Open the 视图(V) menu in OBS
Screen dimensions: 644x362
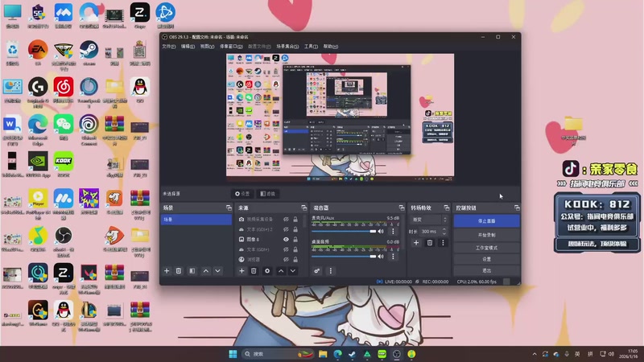207,47
